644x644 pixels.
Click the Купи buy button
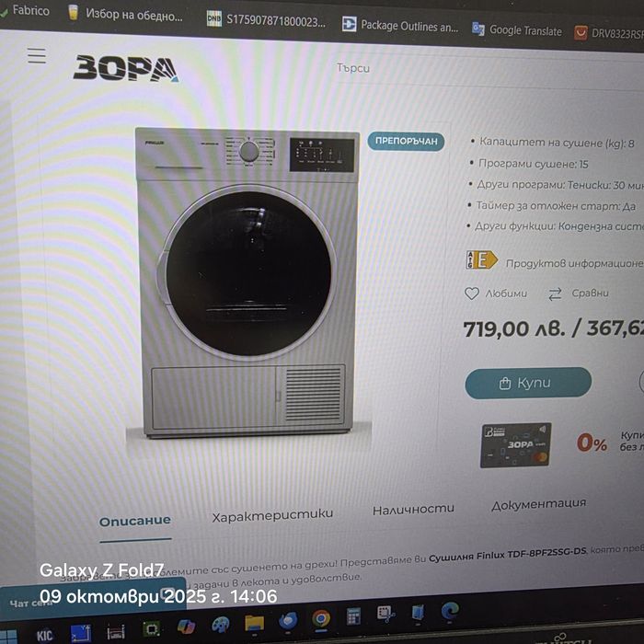click(528, 383)
